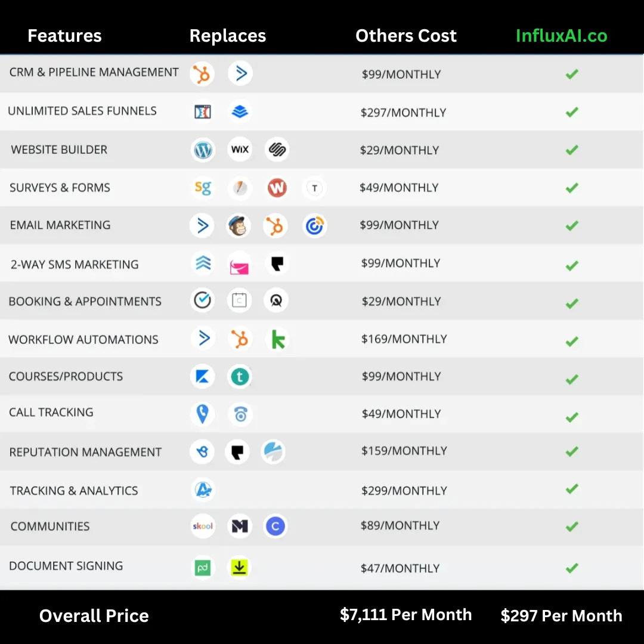
Task: Select the Replaces column header
Action: click(227, 36)
